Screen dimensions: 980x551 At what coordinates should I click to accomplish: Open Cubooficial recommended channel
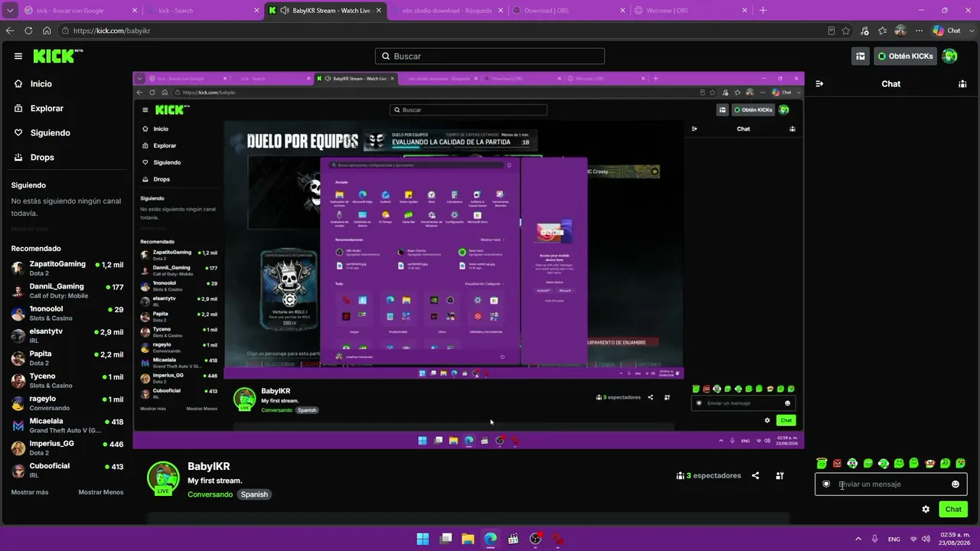67,470
